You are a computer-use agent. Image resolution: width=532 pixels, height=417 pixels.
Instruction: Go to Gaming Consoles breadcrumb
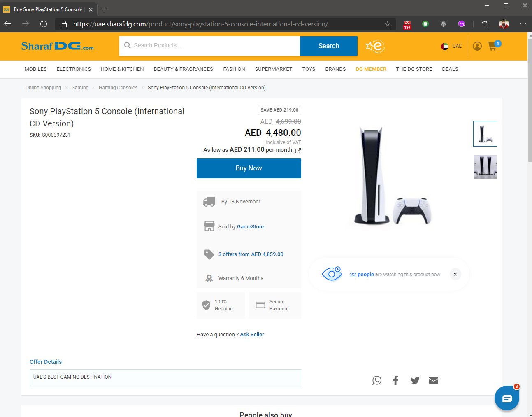(118, 88)
